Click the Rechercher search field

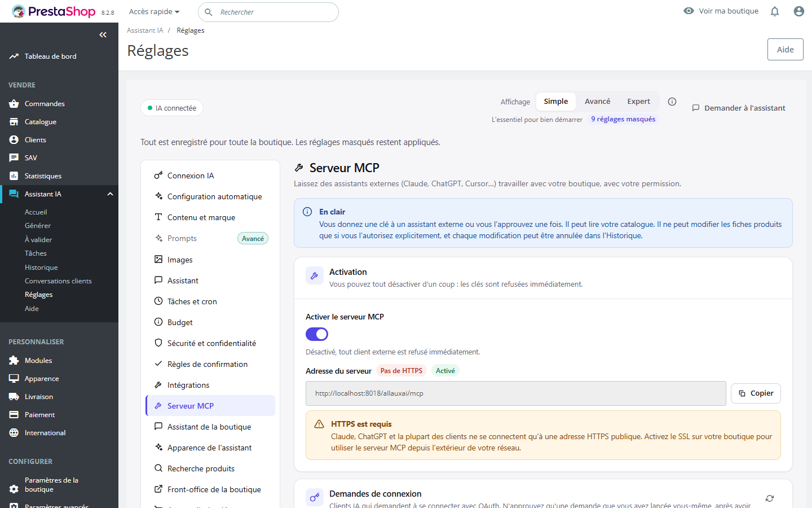[268, 12]
